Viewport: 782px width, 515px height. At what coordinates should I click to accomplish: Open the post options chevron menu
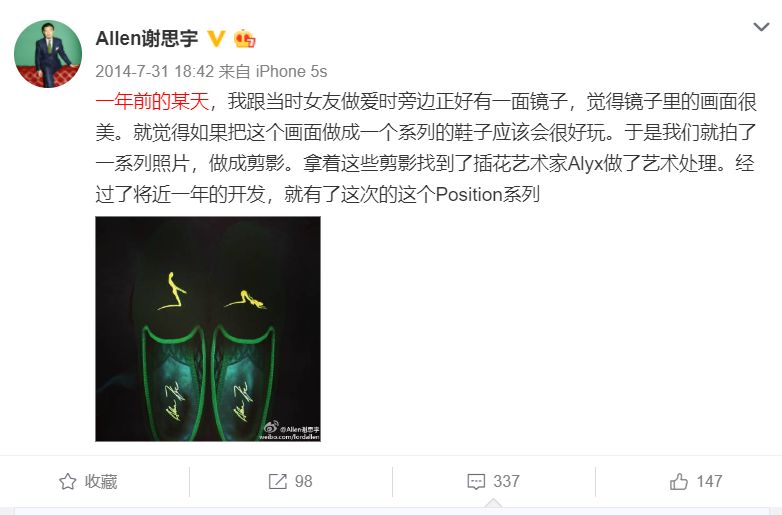(761, 27)
